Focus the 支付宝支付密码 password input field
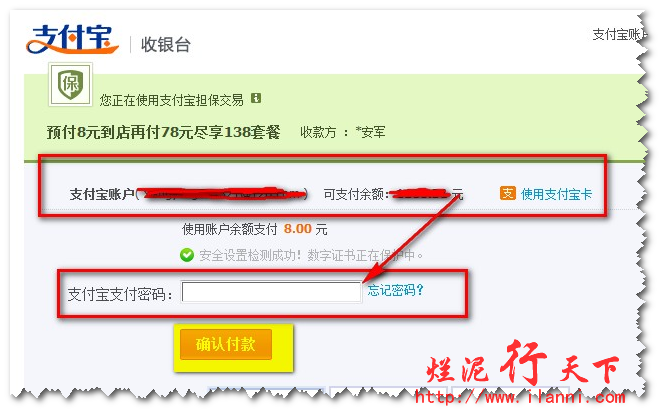Viewport: 665px width, 415px height. tap(271, 292)
